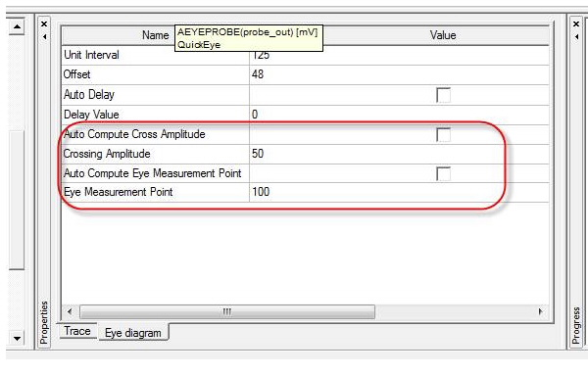Collapse Progress panel using small arrow icon
This screenshot has height=375, width=588.
577,36
